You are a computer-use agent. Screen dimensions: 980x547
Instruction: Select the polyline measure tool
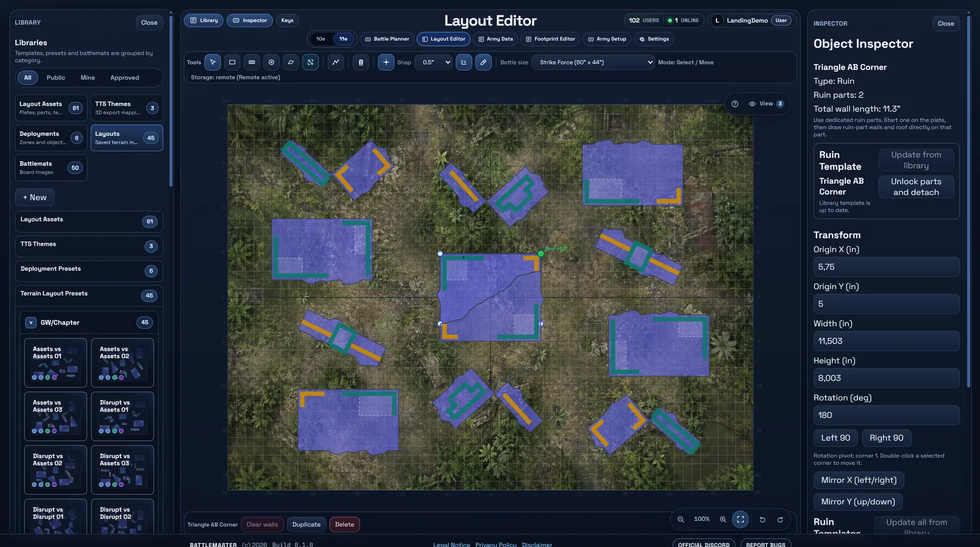(x=335, y=62)
